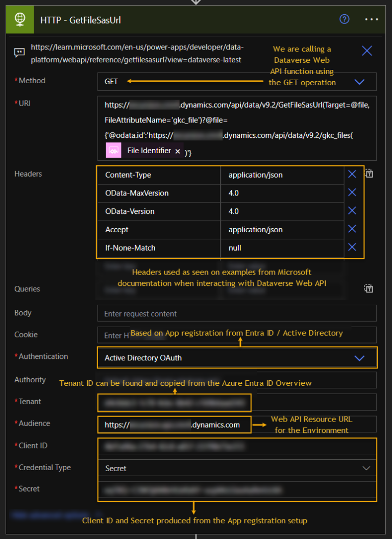The height and width of the screenshot is (539, 392).
Task: Open the ellipsis menu on the HTTP card
Action: pyautogui.click(x=372, y=19)
